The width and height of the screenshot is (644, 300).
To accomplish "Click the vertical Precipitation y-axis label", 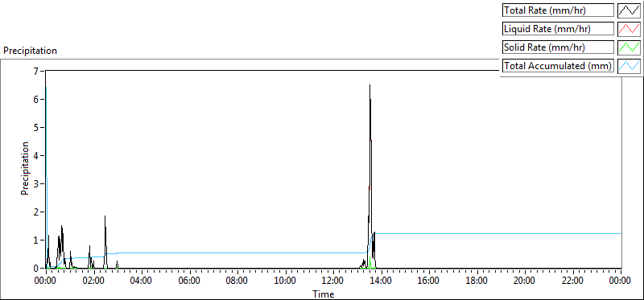I will click(25, 169).
